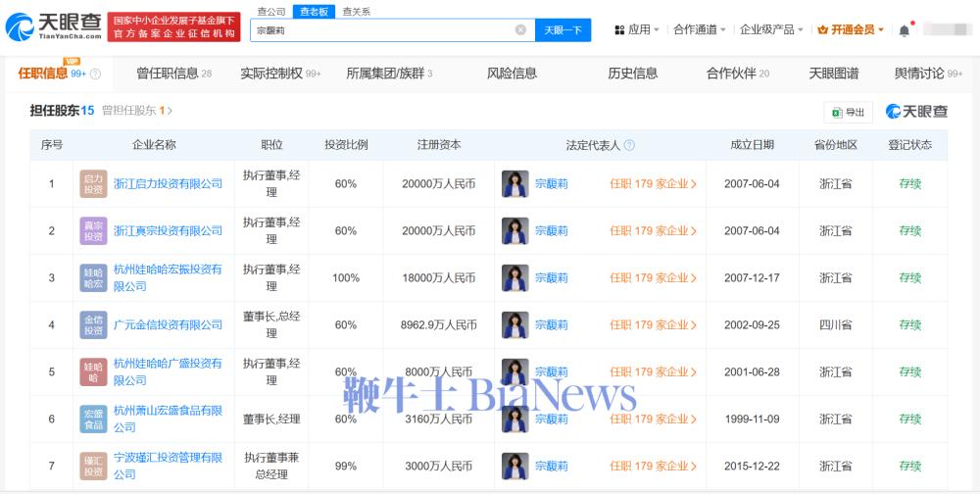Open 广元金信投资有限公司 link
980x494 pixels.
[x=169, y=324]
